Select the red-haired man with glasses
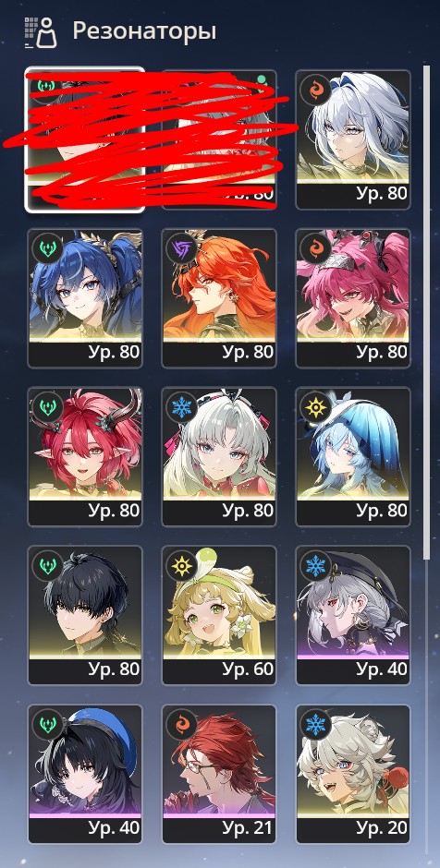 [219, 773]
